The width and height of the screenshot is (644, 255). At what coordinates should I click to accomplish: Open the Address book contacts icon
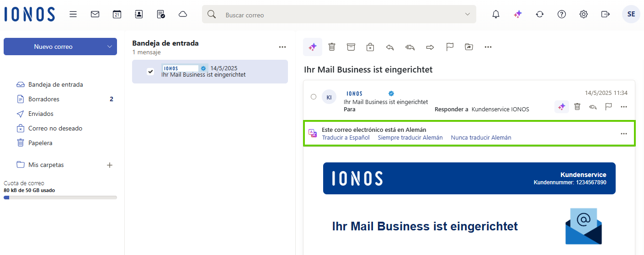(x=139, y=14)
